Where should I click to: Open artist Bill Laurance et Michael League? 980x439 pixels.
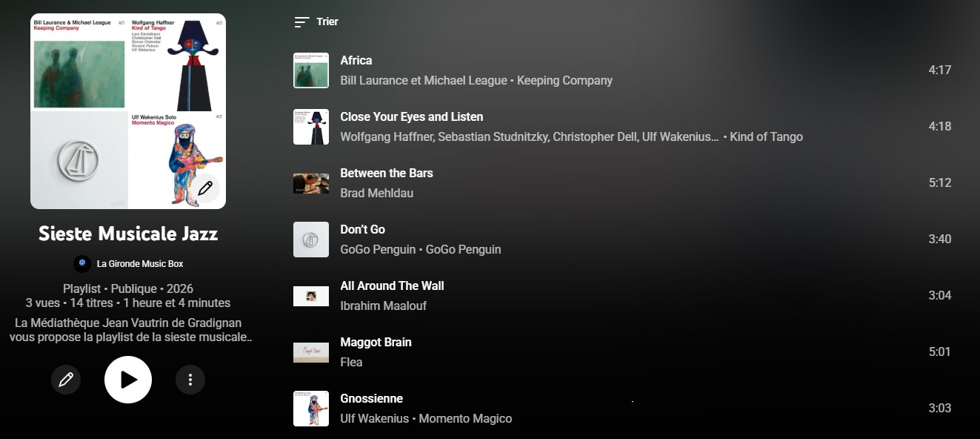pyautogui.click(x=424, y=80)
